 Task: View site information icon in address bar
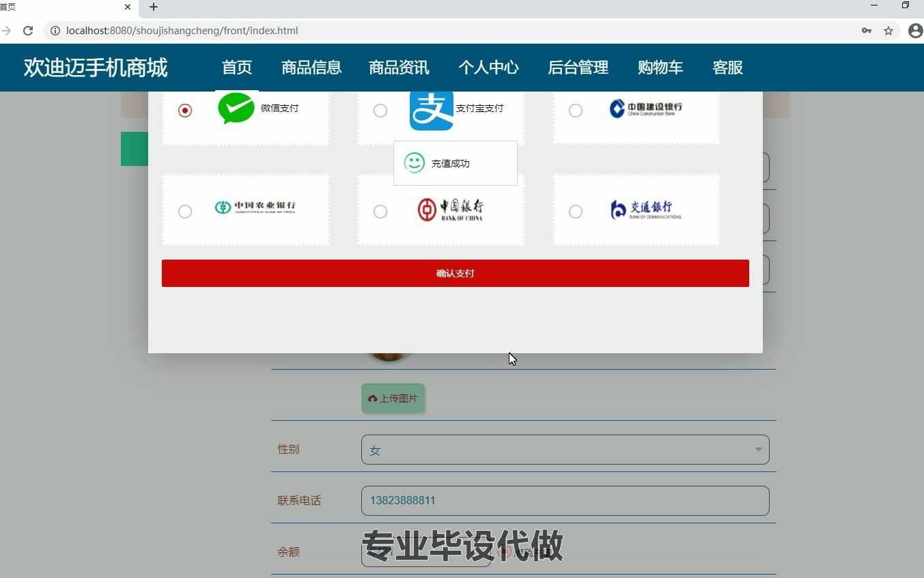tap(55, 31)
